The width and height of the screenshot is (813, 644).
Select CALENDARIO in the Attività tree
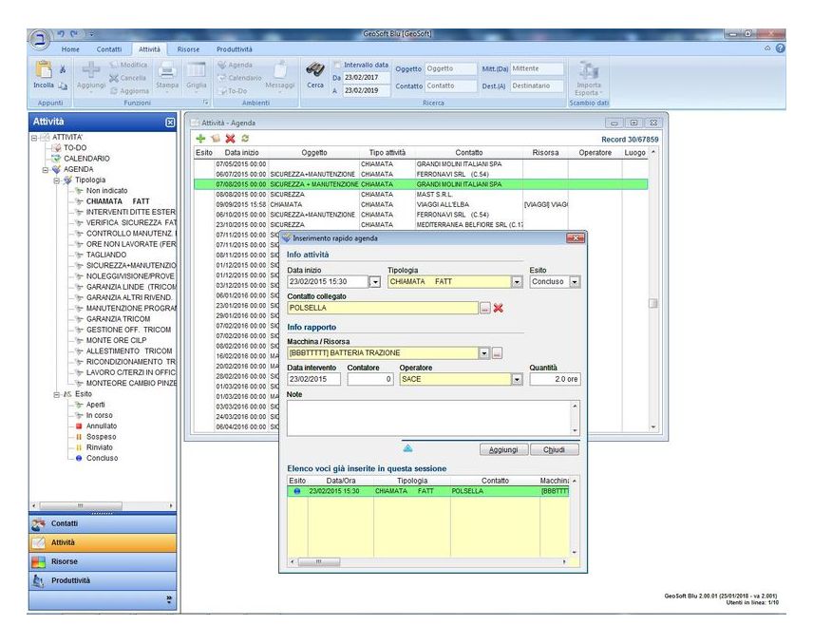[86, 159]
